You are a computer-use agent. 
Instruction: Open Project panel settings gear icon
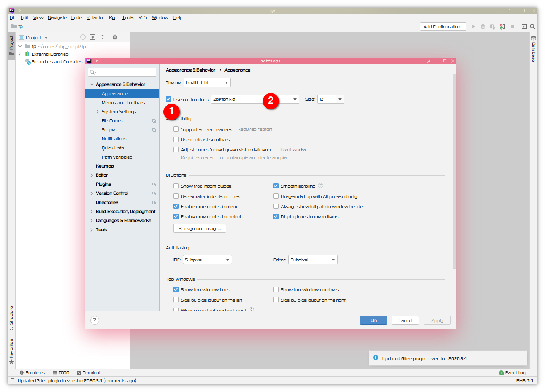point(115,37)
